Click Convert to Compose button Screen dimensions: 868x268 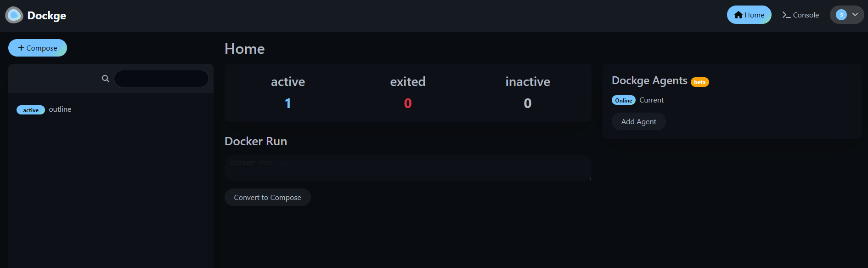click(267, 197)
